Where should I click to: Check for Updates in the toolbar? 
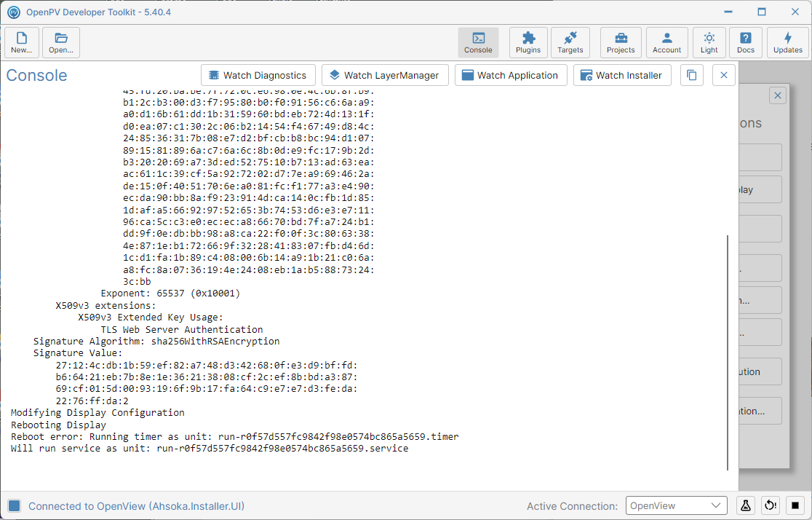point(788,42)
